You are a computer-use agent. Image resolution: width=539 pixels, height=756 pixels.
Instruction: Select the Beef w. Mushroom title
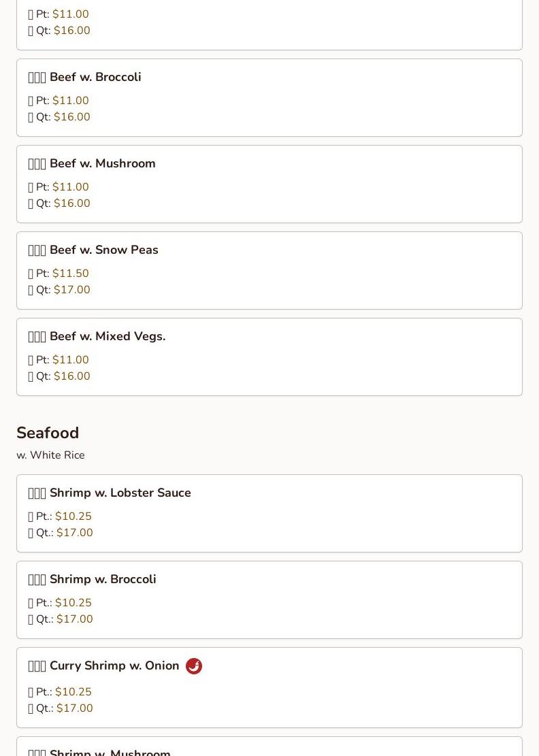pyautogui.click(x=102, y=164)
